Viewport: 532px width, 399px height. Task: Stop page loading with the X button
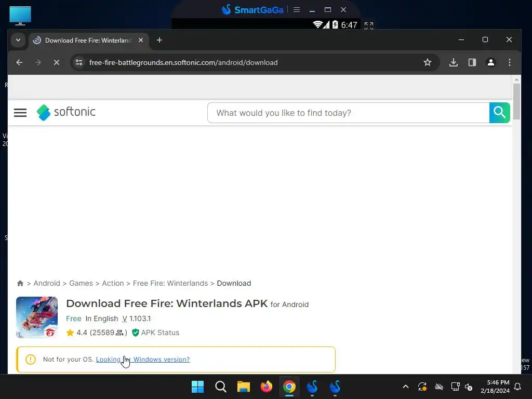pos(57,62)
